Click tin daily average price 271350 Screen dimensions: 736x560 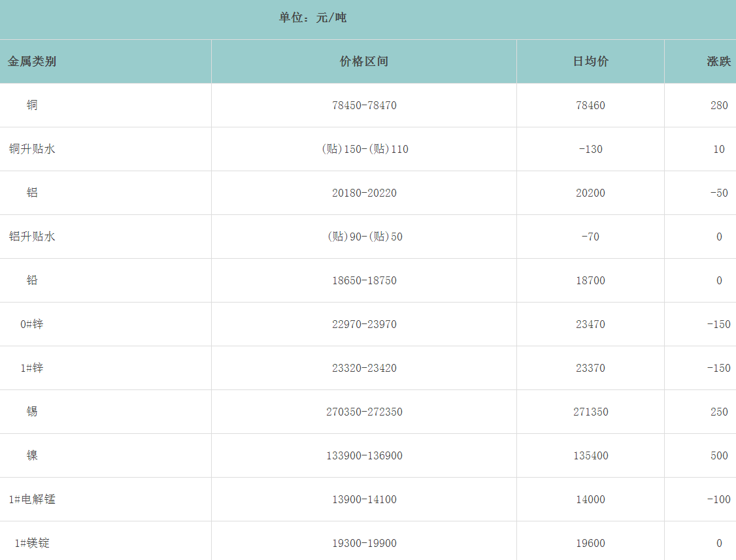coord(590,412)
